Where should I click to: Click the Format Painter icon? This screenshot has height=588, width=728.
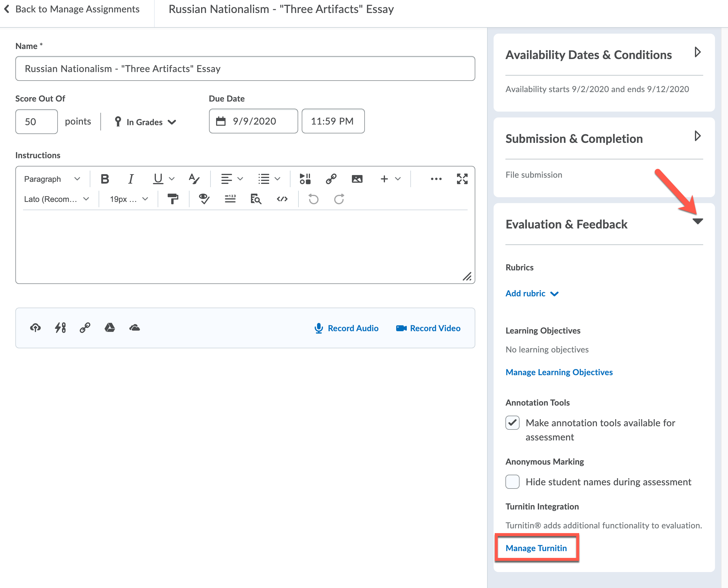point(173,199)
